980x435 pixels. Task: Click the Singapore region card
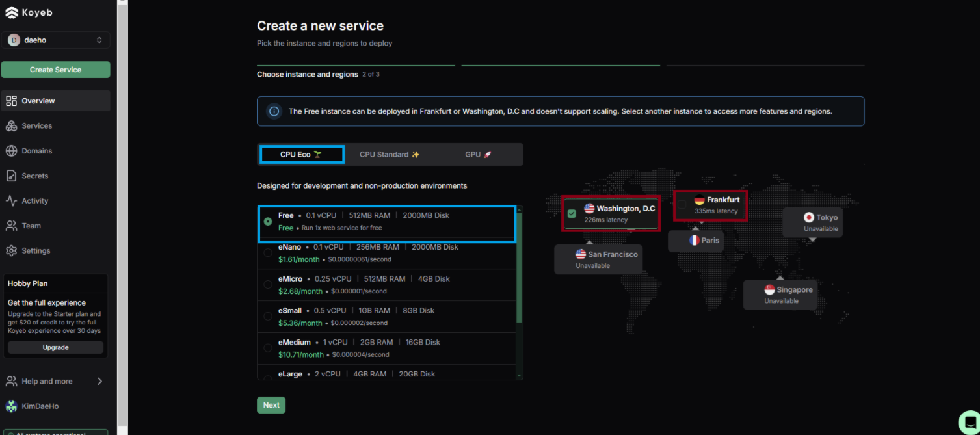coord(780,295)
